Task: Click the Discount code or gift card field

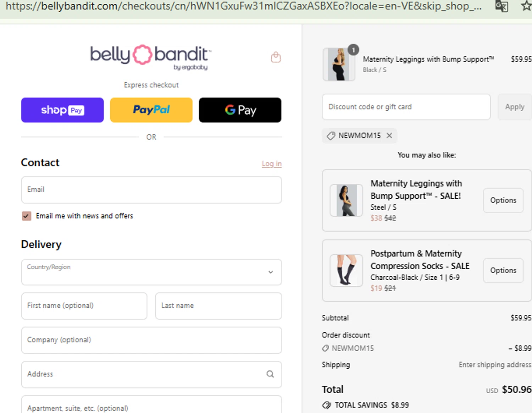Action: pyautogui.click(x=406, y=107)
